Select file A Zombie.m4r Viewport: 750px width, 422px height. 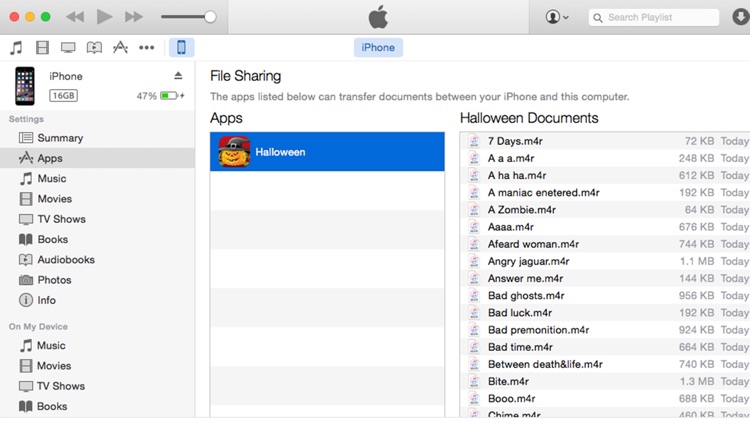pos(605,210)
